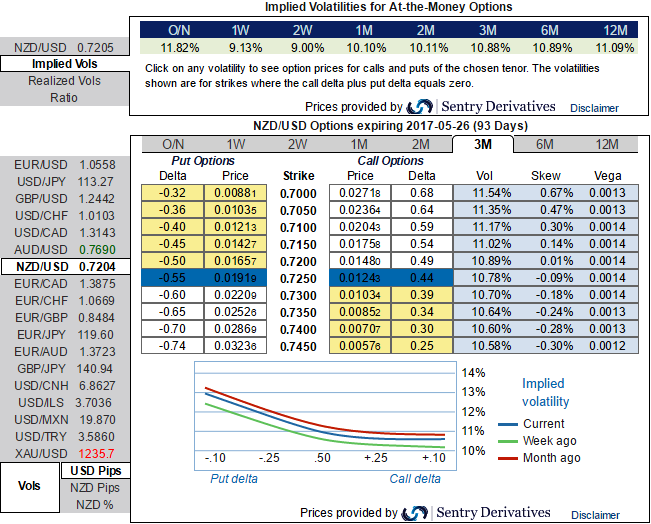The image size is (651, 524).
Task: Click the 6M implied volatility 10.89%
Action: pyautogui.click(x=552, y=48)
